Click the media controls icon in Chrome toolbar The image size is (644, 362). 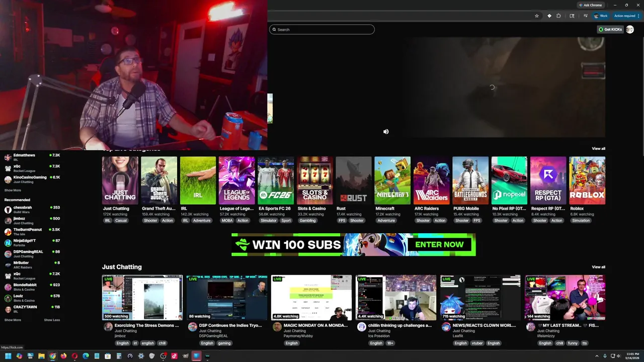pyautogui.click(x=586, y=16)
